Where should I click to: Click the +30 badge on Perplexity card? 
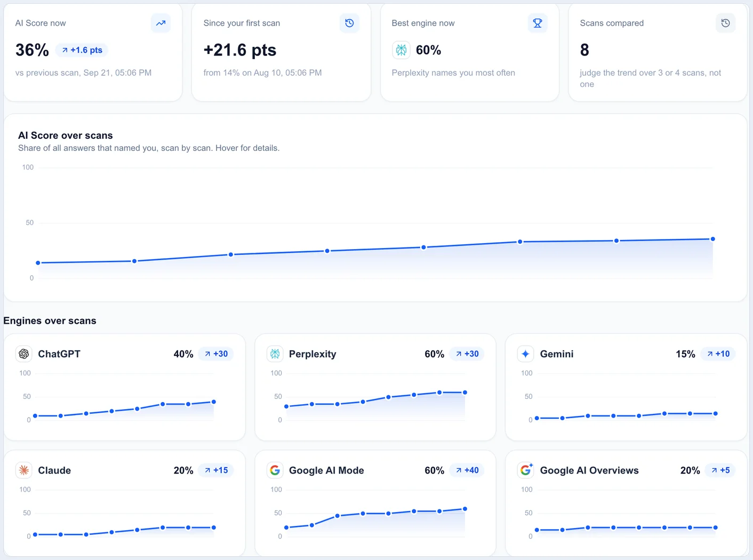tap(467, 354)
